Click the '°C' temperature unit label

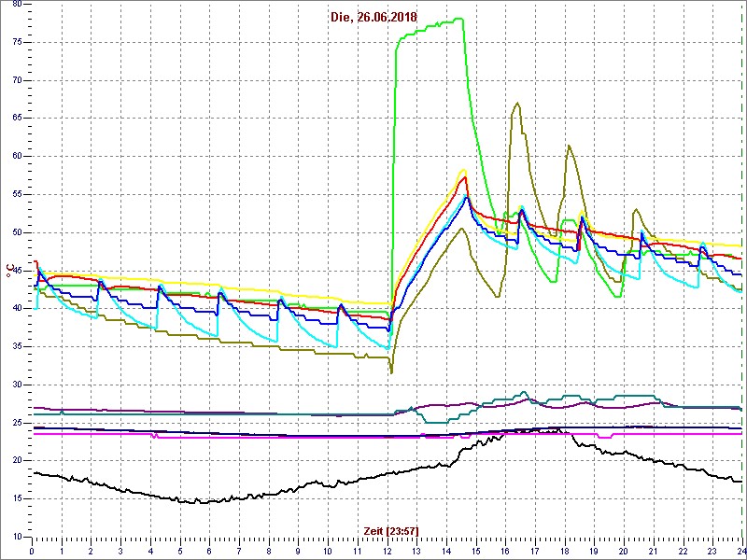pyautogui.click(x=9, y=271)
